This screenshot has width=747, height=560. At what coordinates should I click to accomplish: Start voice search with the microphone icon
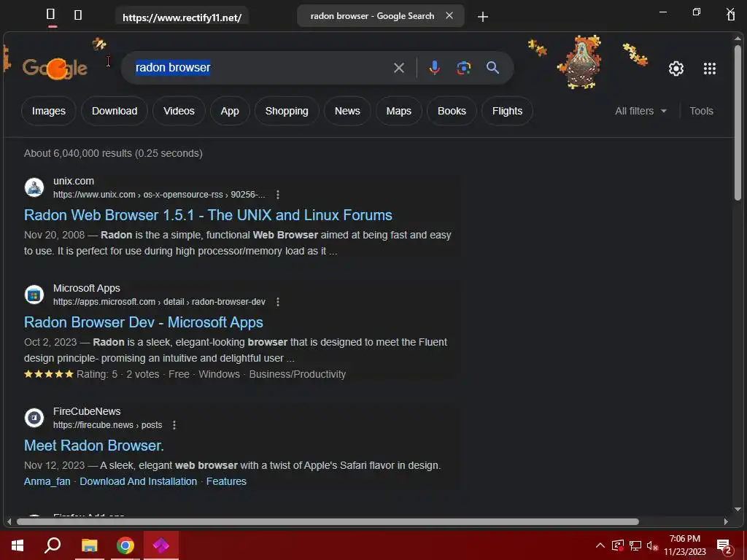(x=434, y=68)
